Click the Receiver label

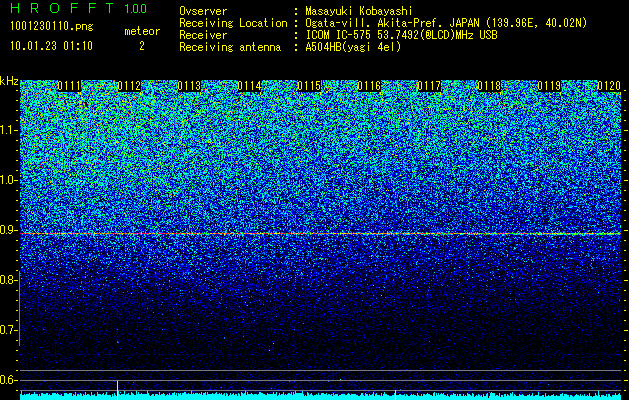coord(203,35)
